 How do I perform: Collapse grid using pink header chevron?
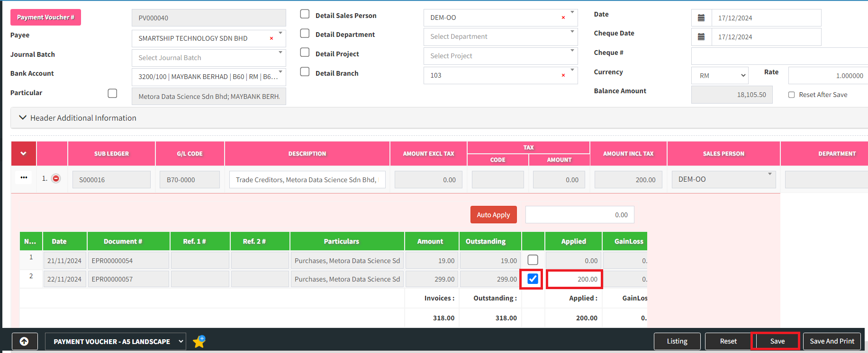(23, 153)
